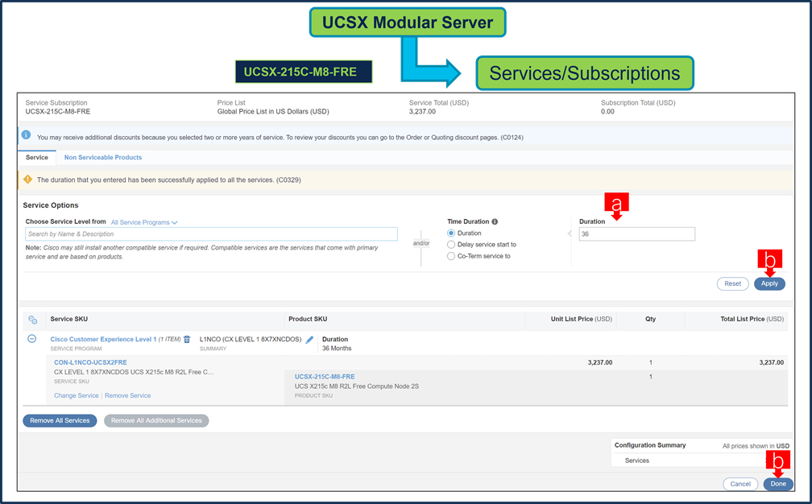Click the Service Total value 3,237.00 at top
Image resolution: width=812 pixels, height=504 pixels.
click(422, 112)
